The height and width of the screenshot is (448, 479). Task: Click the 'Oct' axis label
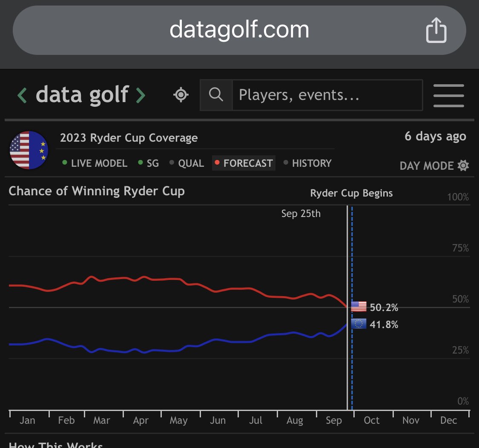click(x=371, y=420)
